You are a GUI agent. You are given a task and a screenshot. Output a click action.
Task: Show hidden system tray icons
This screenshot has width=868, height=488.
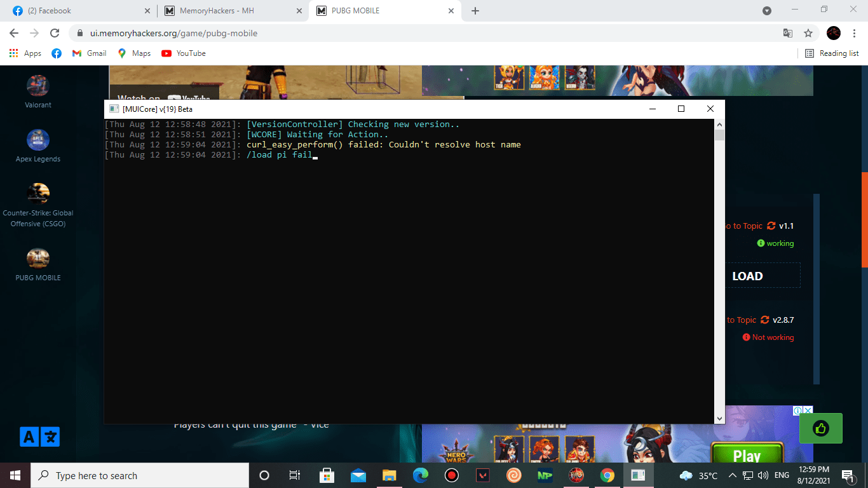(733, 475)
